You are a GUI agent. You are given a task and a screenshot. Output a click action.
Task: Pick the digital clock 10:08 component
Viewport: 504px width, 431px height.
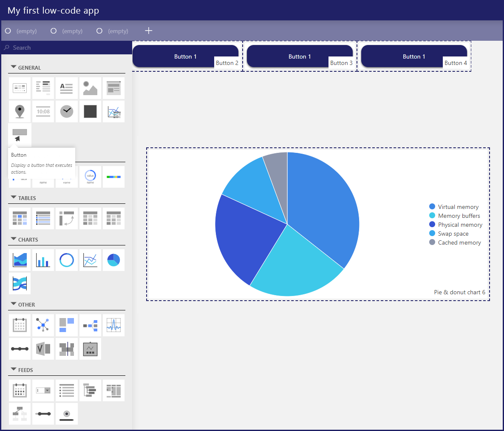pyautogui.click(x=43, y=111)
